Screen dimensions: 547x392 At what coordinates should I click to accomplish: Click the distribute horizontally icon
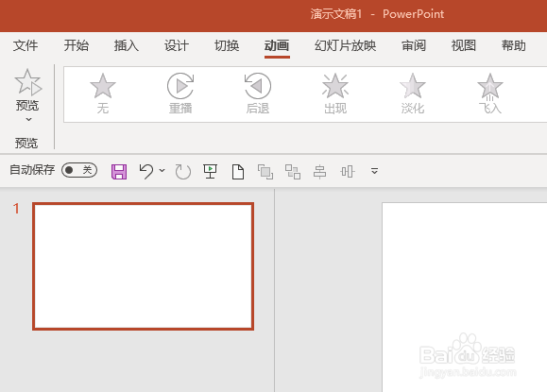348,172
